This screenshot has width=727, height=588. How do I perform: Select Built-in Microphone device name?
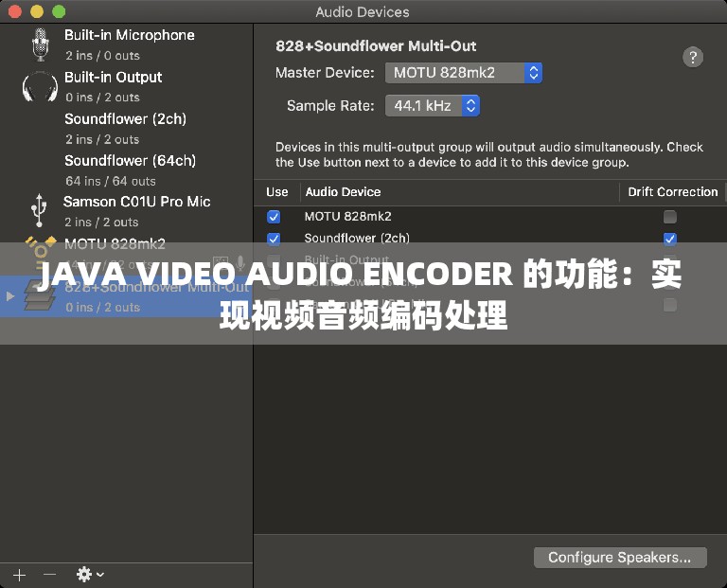click(x=130, y=35)
